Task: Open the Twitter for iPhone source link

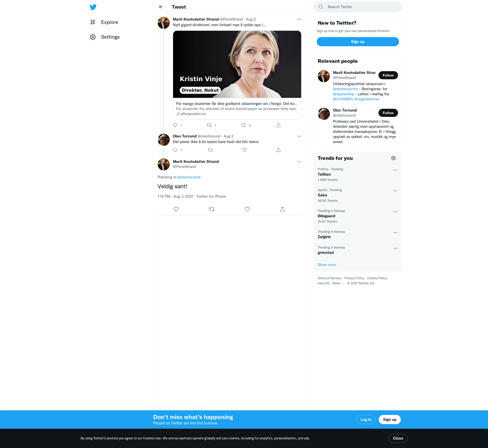Action: pos(211,196)
